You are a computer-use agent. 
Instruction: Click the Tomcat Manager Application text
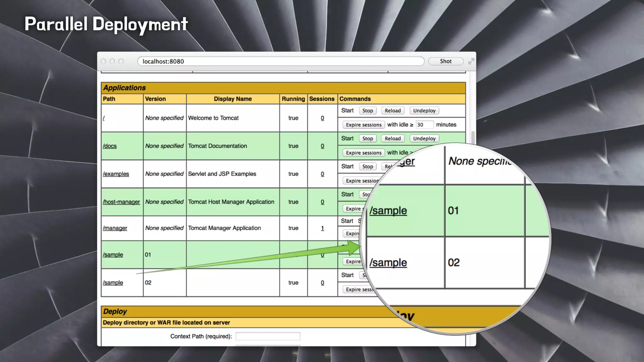(224, 228)
